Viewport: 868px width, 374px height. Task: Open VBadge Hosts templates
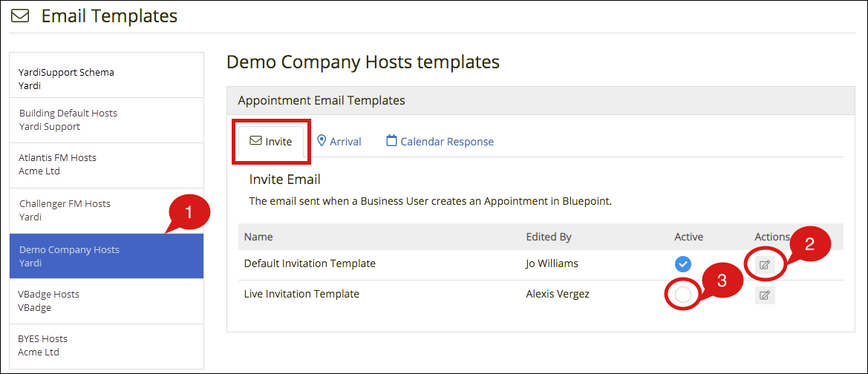click(107, 301)
